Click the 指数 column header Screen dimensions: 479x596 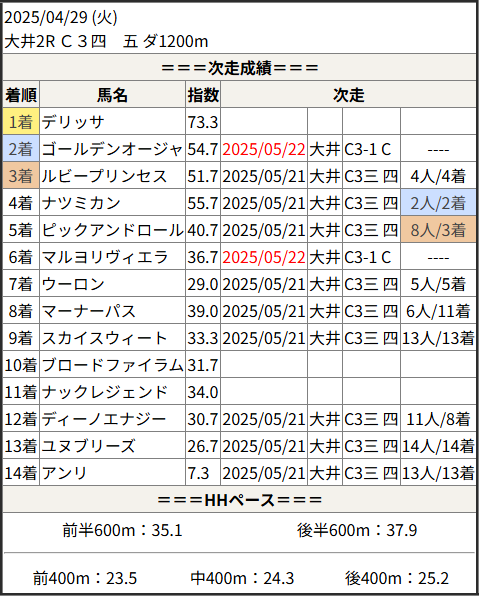[x=203, y=95]
